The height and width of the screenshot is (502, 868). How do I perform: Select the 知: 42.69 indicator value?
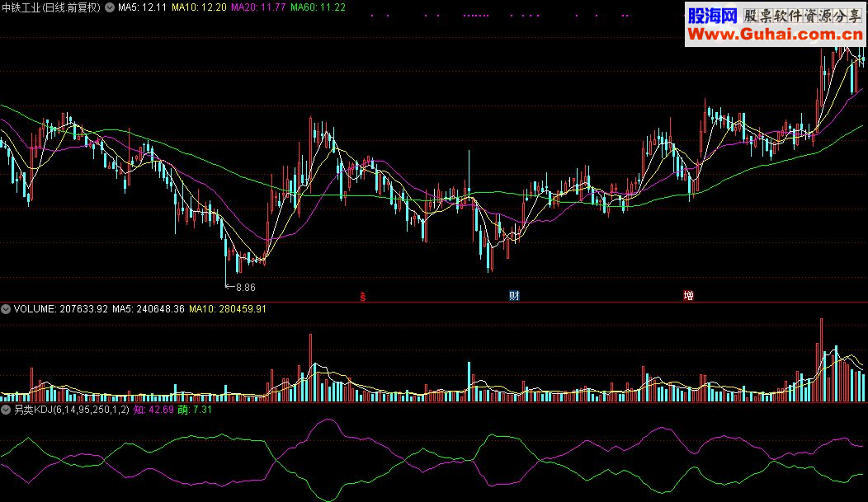pos(153,410)
